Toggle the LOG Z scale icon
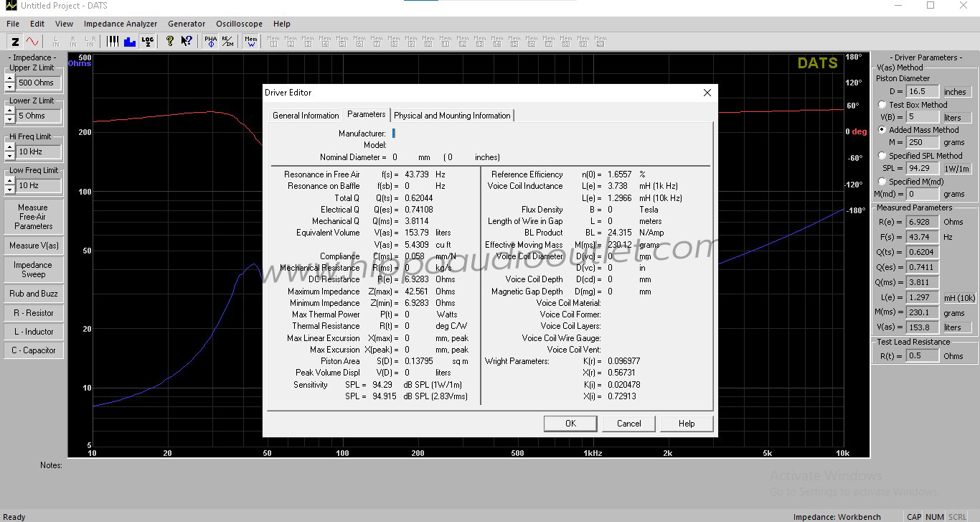The height and width of the screenshot is (522, 980). tap(148, 42)
